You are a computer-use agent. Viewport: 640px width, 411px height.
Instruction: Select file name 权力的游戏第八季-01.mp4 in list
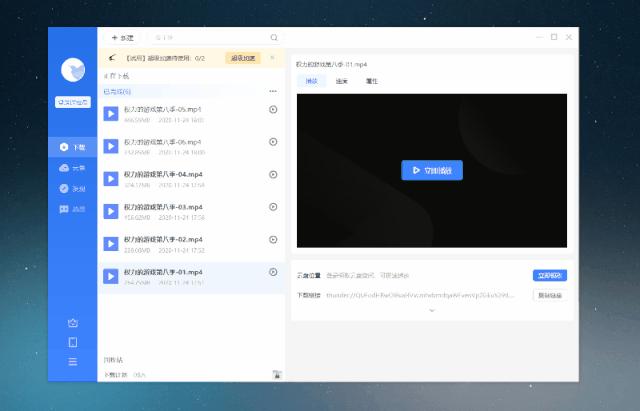point(163,272)
